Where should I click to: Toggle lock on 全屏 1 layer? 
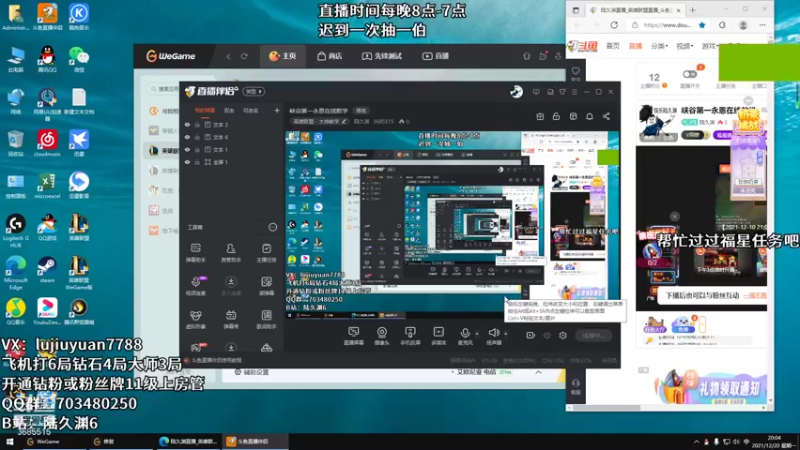point(197,162)
